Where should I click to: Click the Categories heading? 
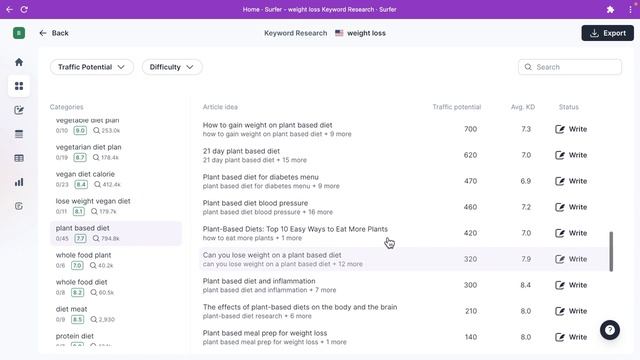pos(67,107)
